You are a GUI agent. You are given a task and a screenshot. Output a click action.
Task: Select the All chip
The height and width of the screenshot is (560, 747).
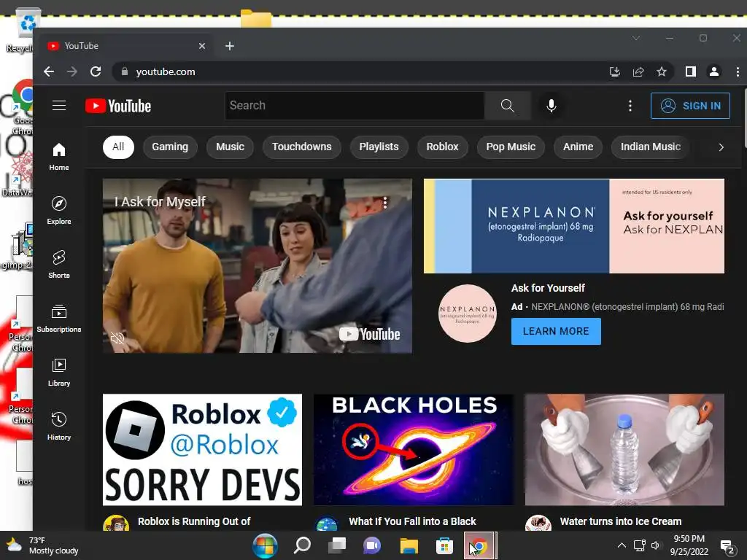click(118, 147)
